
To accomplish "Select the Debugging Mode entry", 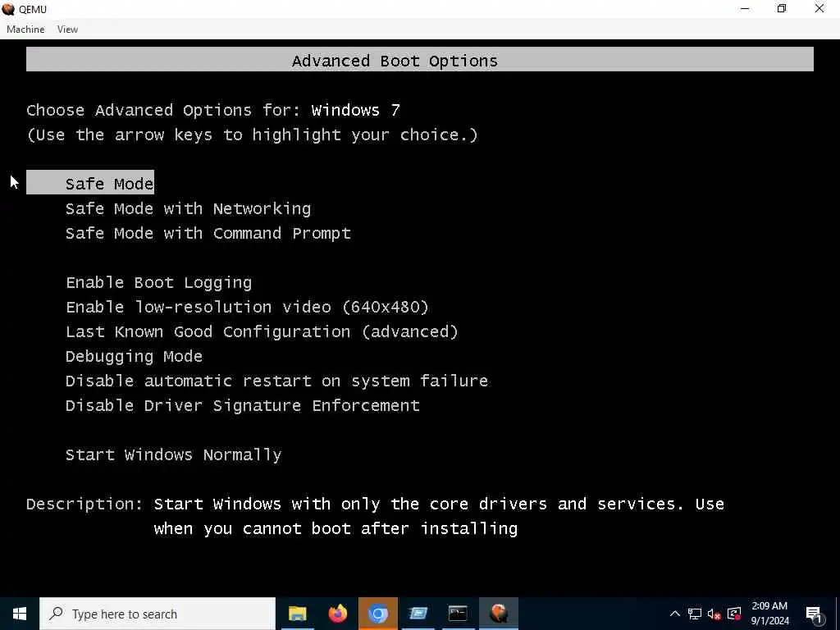I will tap(134, 356).
